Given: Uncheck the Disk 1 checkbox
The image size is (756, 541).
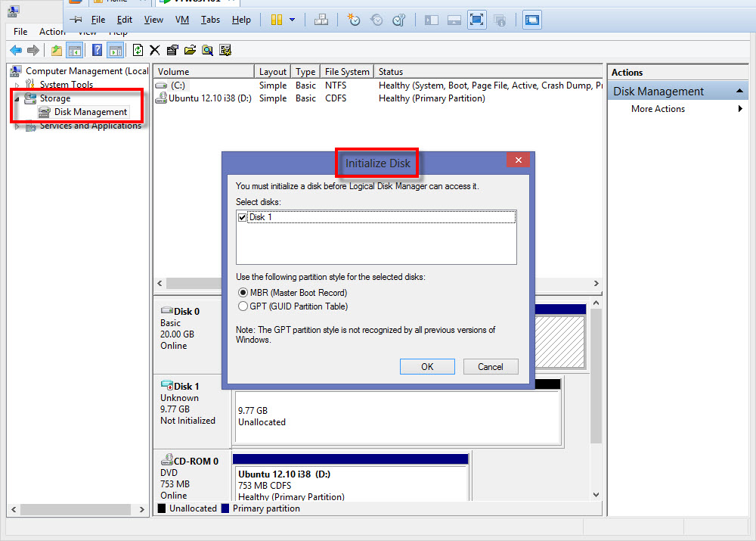Looking at the screenshot, I should click(x=243, y=217).
